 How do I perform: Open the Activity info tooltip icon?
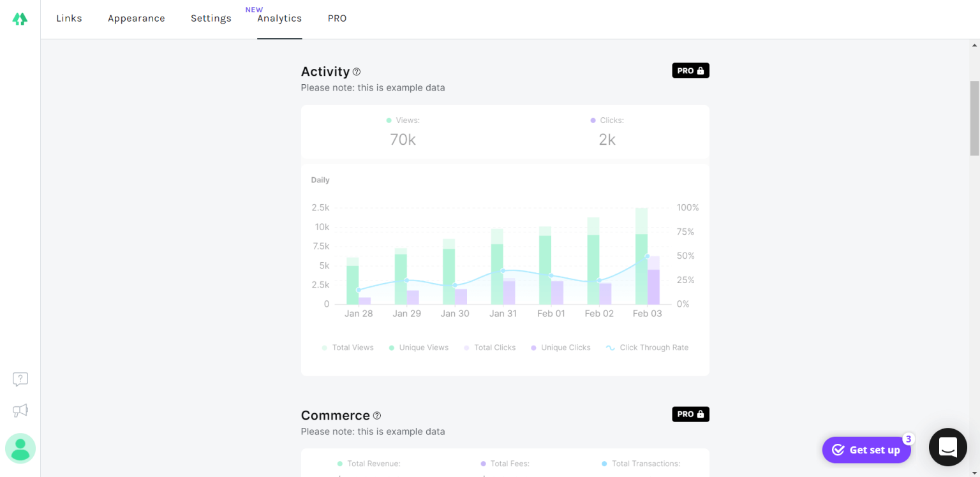pyautogui.click(x=357, y=72)
